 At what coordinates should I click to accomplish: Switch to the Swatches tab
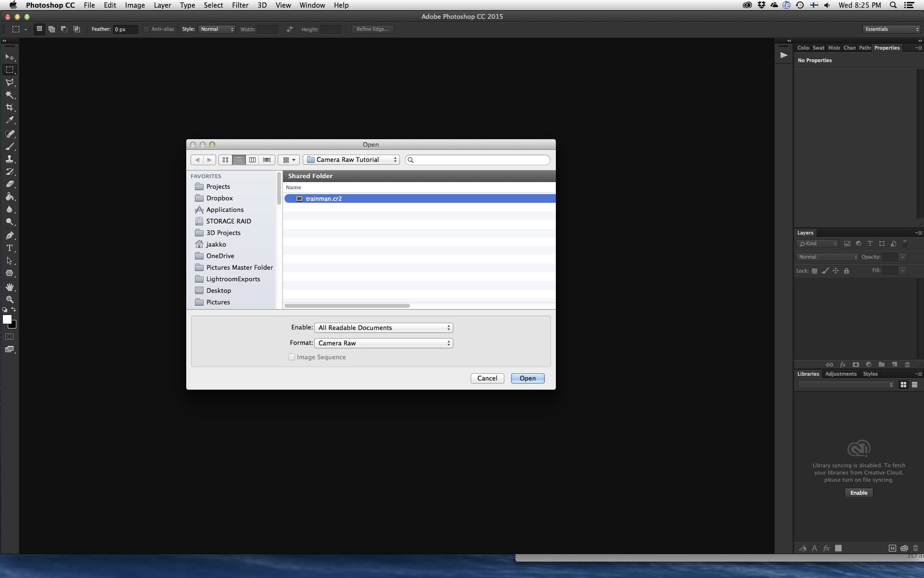(818, 48)
